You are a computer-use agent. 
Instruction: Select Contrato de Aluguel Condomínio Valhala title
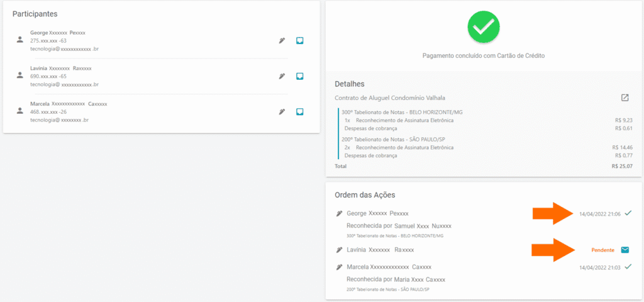click(390, 98)
